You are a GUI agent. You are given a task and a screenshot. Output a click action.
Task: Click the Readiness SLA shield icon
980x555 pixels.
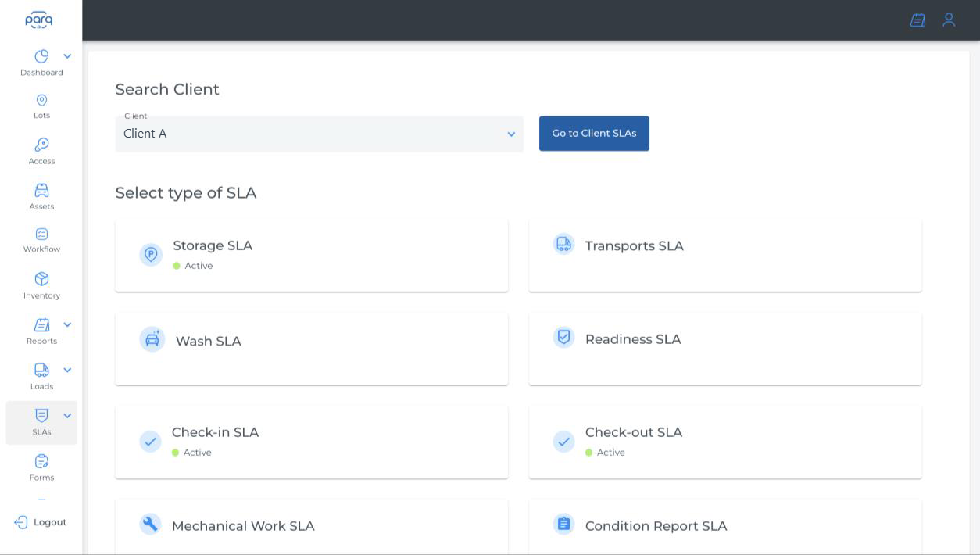(563, 337)
